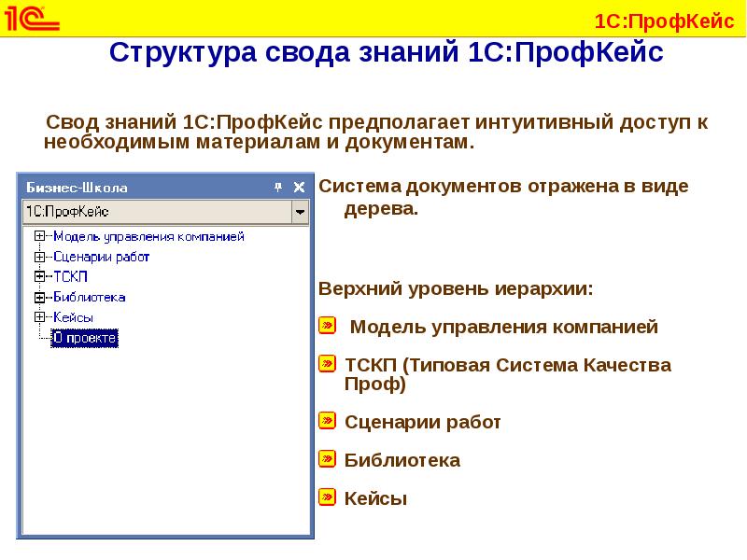Expand the Модель управления компанией tree node

(39, 236)
